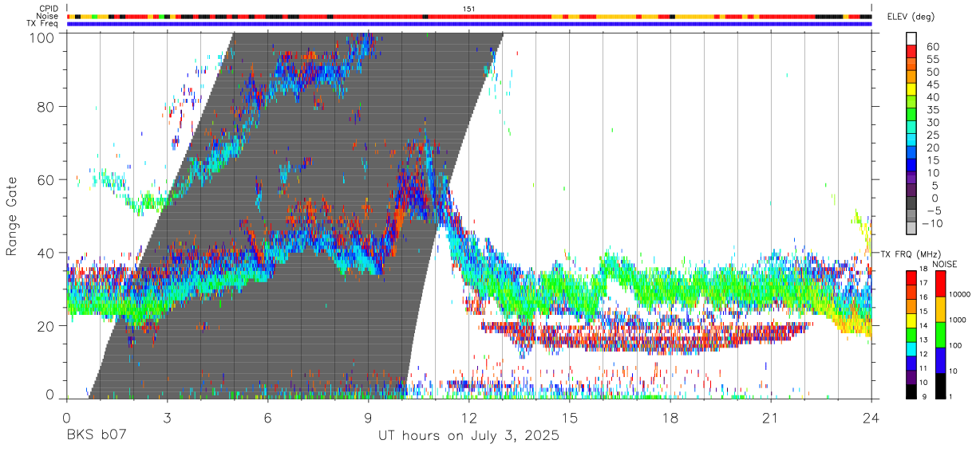Click the '12' tick on UT hours axis
Image resolution: width=980 pixels, height=452 pixels.
(x=468, y=418)
